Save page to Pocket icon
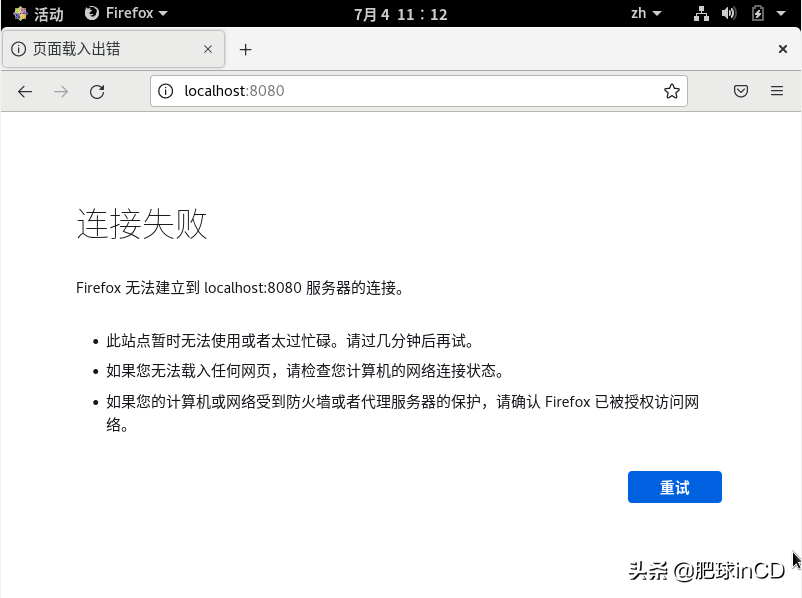This screenshot has width=802, height=598. coord(741,91)
